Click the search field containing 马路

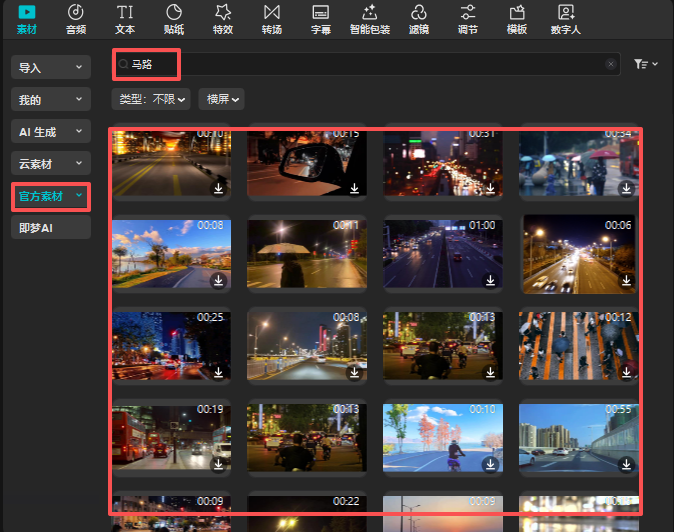point(365,64)
